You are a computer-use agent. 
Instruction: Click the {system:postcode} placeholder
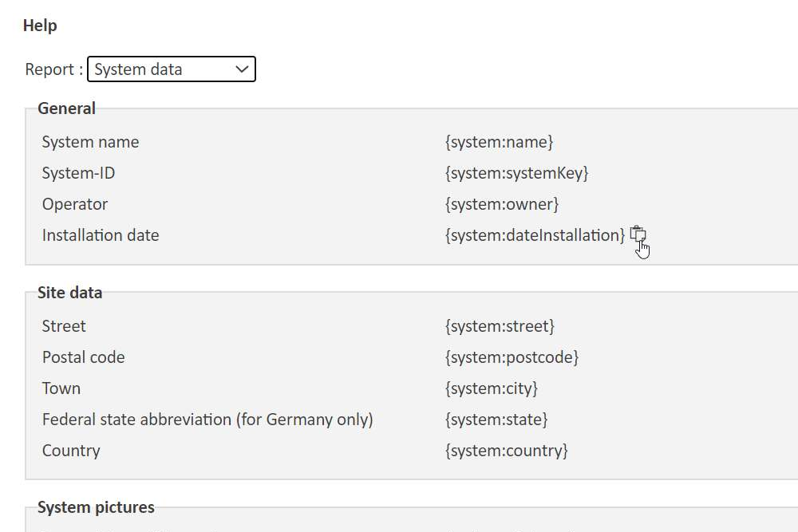coord(512,357)
